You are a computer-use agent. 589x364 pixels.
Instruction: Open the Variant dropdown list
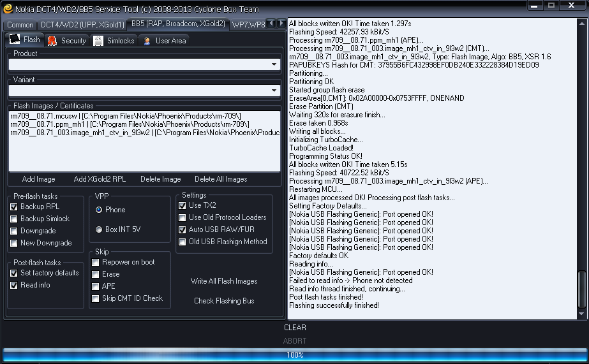274,91
